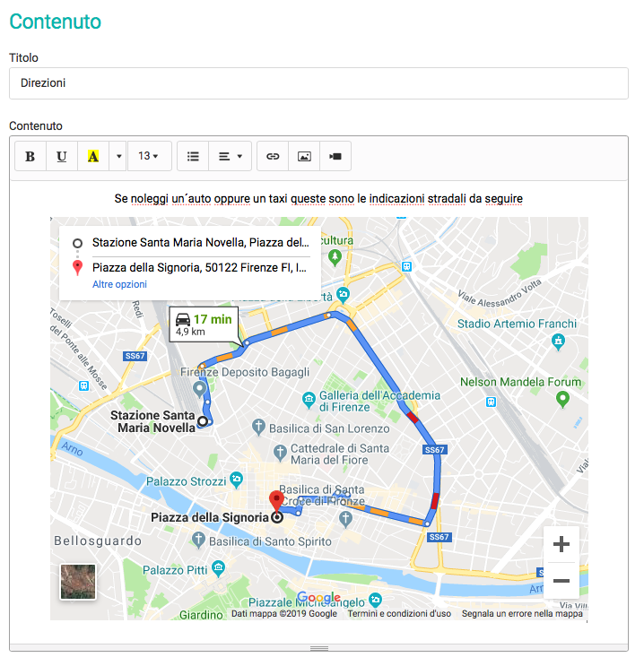Apply the yellow highlight text color button
The image size is (644, 666).
pyautogui.click(x=93, y=156)
